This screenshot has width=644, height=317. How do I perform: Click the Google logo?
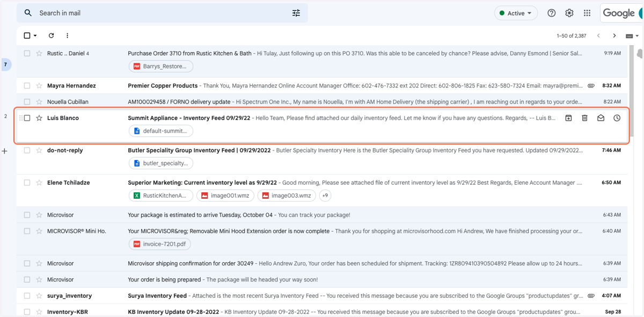pos(619,13)
